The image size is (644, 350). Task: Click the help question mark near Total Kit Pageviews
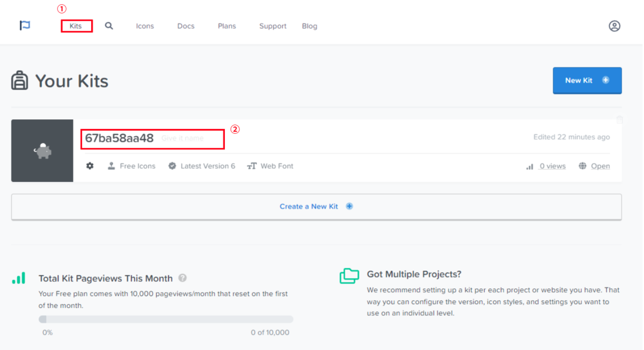click(x=182, y=278)
